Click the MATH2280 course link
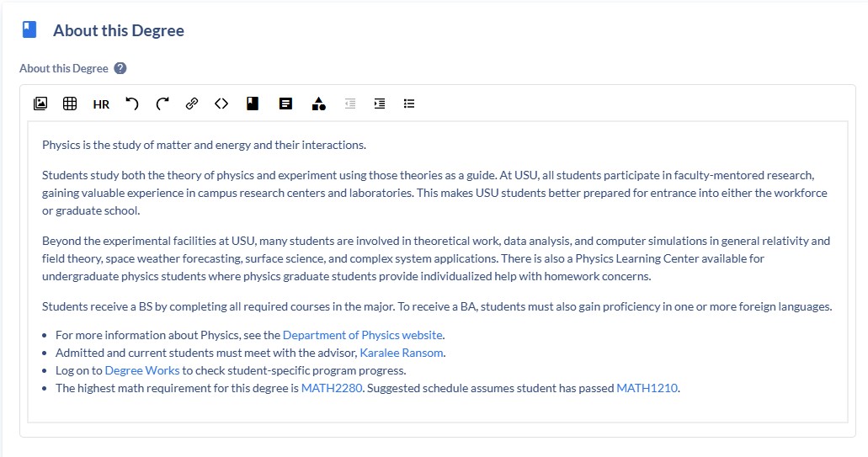 332,388
